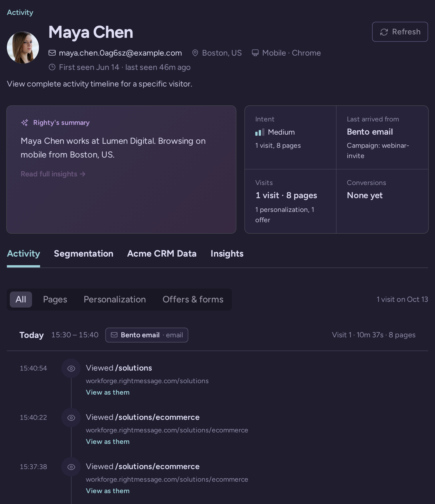Show only Offers & forms events
The height and width of the screenshot is (504, 435).
193,300
